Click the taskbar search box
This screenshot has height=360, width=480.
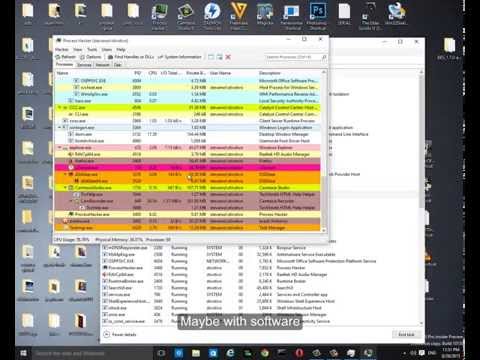[92, 353]
